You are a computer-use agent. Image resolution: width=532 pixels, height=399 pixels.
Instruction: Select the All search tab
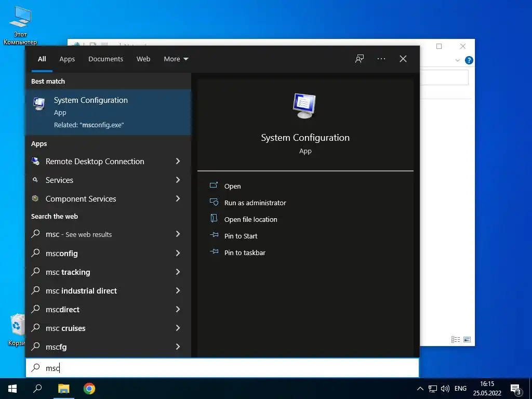tap(42, 59)
